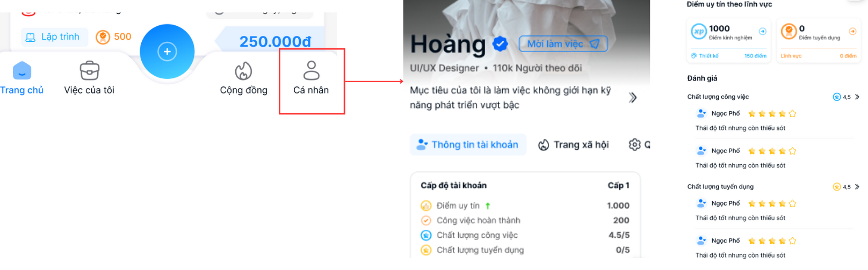868x270 pixels.
Task: Expand the profile bio with double chevron
Action: tap(633, 97)
